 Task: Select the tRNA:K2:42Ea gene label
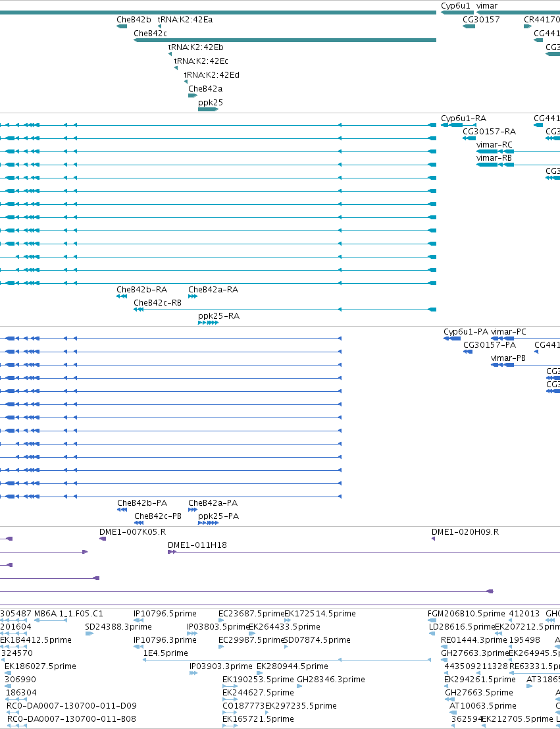[185, 20]
